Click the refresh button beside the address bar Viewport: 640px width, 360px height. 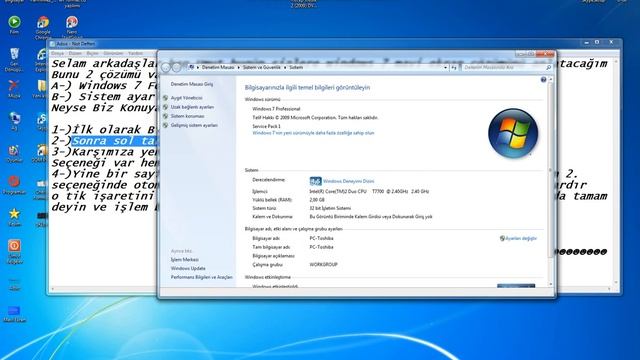(454, 67)
